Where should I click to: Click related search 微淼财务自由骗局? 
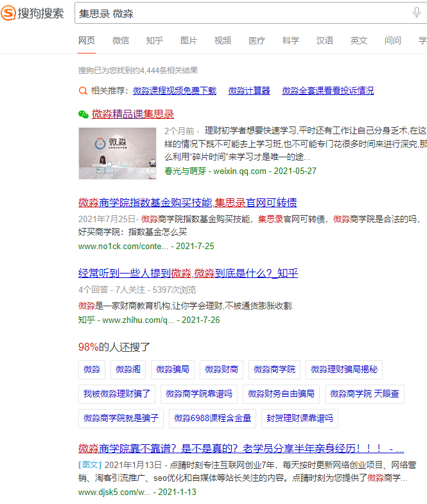tap(281, 394)
